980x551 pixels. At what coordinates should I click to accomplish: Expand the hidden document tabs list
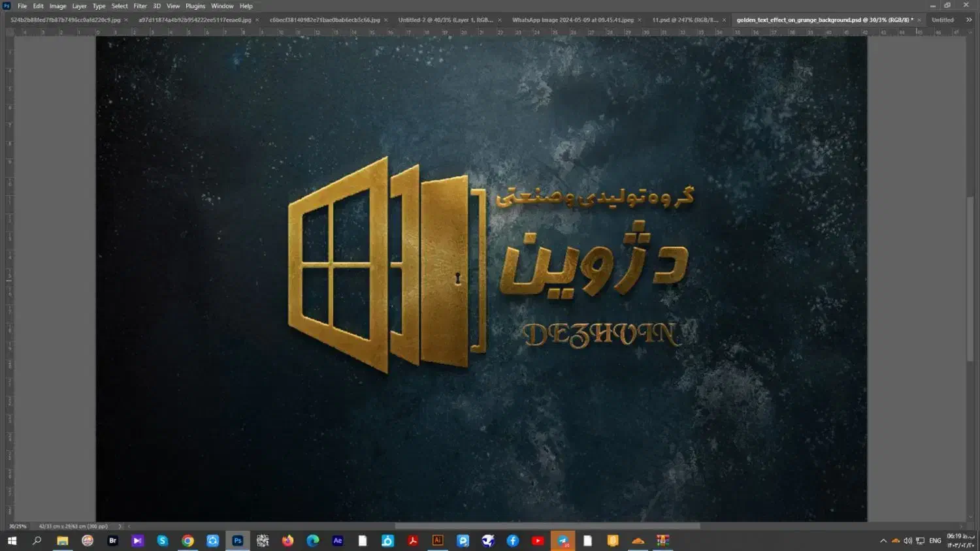[x=969, y=20]
